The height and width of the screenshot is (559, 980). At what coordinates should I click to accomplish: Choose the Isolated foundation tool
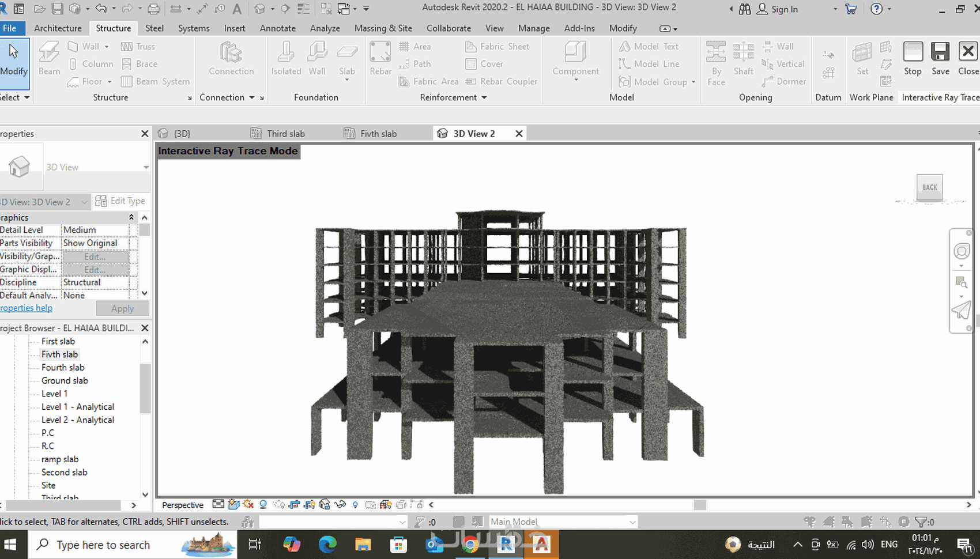click(286, 59)
